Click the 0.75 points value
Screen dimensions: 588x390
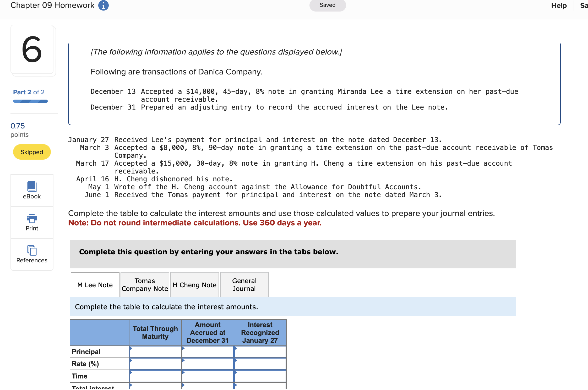tap(18, 126)
